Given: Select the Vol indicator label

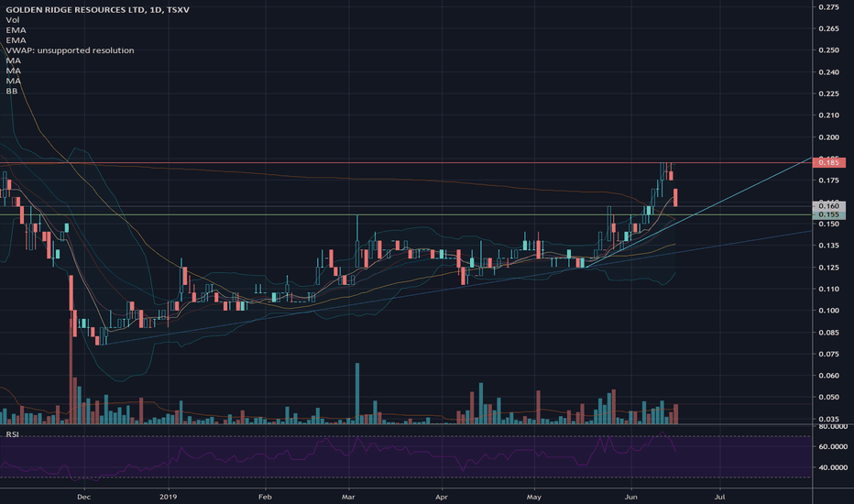Looking at the screenshot, I should click(13, 20).
